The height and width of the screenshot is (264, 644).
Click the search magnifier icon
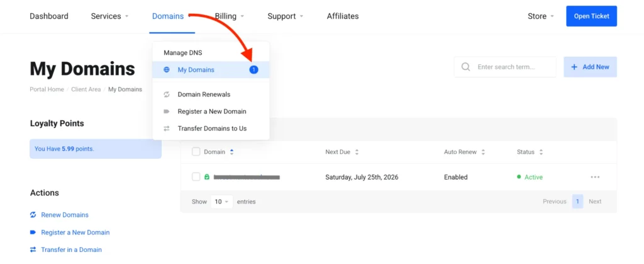(x=465, y=67)
